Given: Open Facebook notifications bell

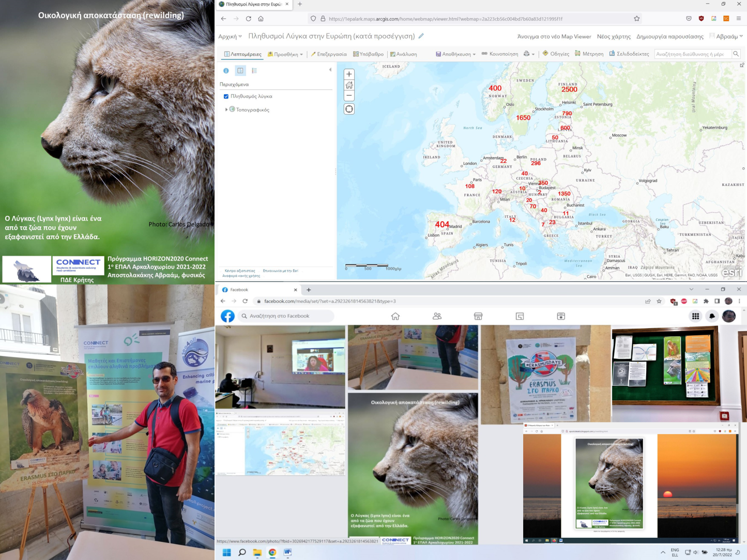Looking at the screenshot, I should coord(712,316).
